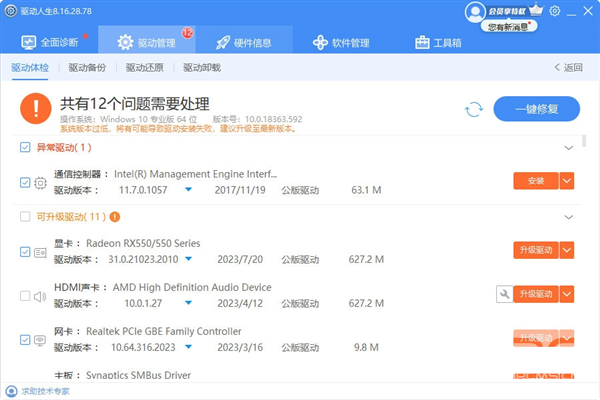Uncheck the Intel Management Engine driver checkbox
Viewport: 600px width, 400px height.
[25, 183]
